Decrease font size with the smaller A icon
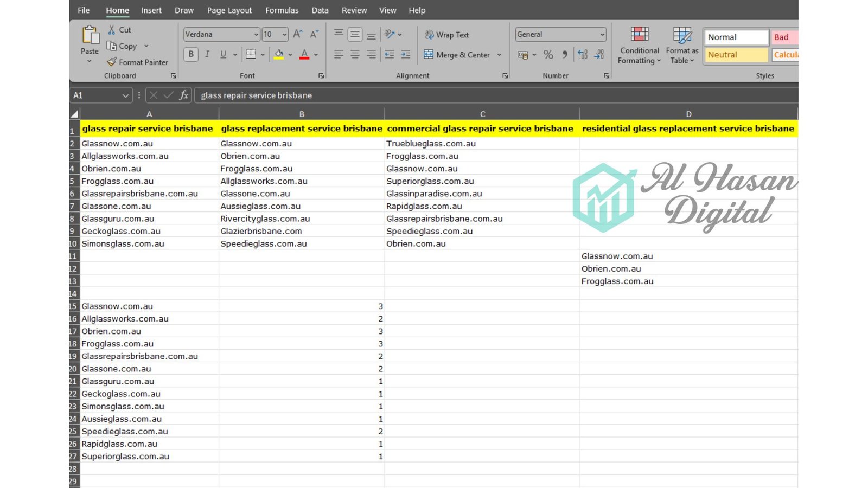 (x=314, y=34)
